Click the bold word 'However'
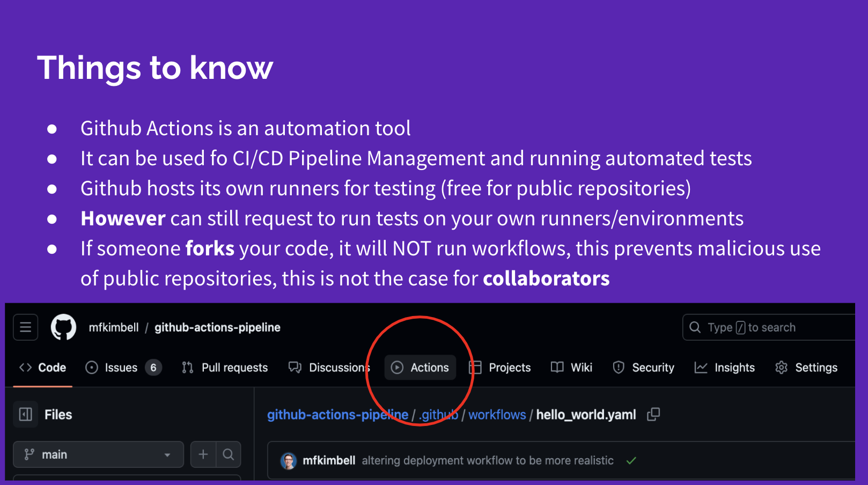This screenshot has width=868, height=485. (123, 219)
